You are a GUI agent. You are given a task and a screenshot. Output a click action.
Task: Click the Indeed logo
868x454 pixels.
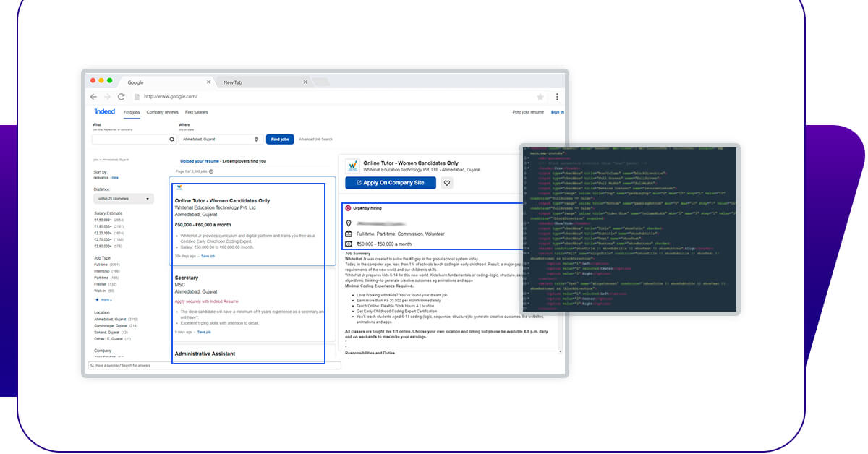tap(105, 111)
